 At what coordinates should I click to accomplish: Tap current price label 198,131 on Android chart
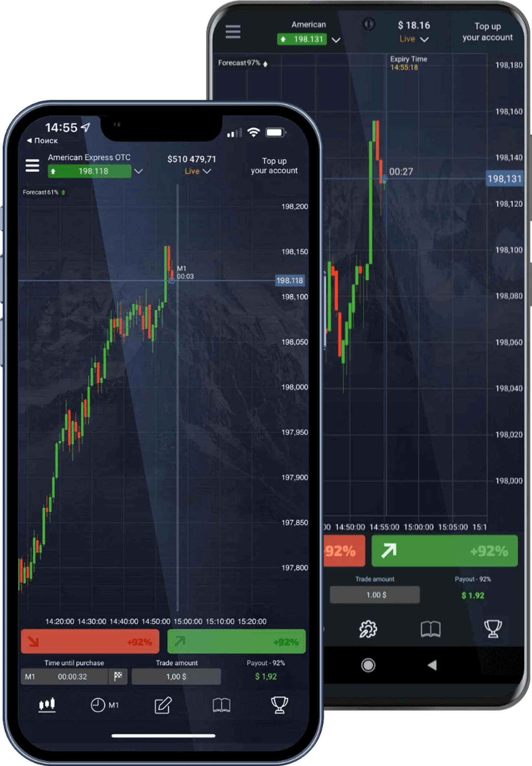click(x=504, y=179)
